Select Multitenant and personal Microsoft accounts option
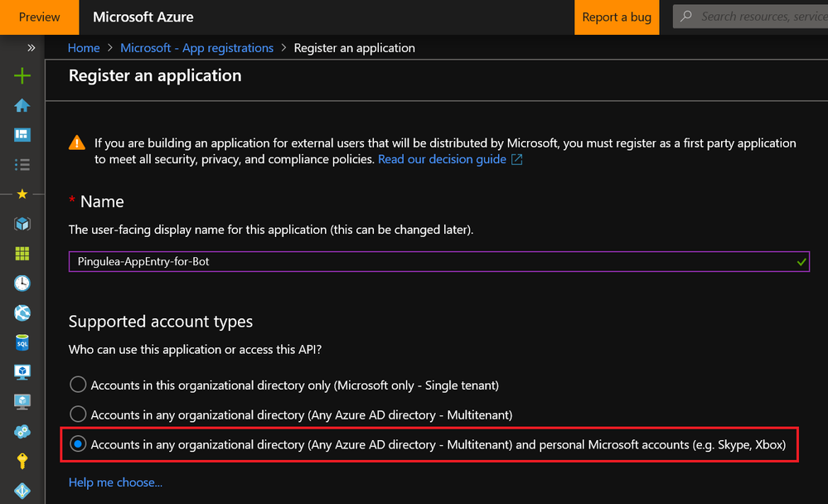Image resolution: width=828 pixels, height=504 pixels. [x=78, y=444]
